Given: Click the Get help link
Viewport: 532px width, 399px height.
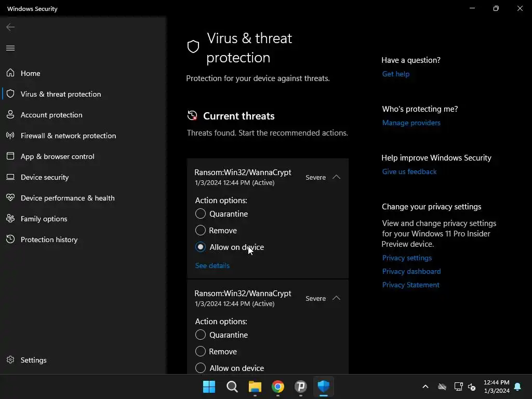Looking at the screenshot, I should pos(395,74).
